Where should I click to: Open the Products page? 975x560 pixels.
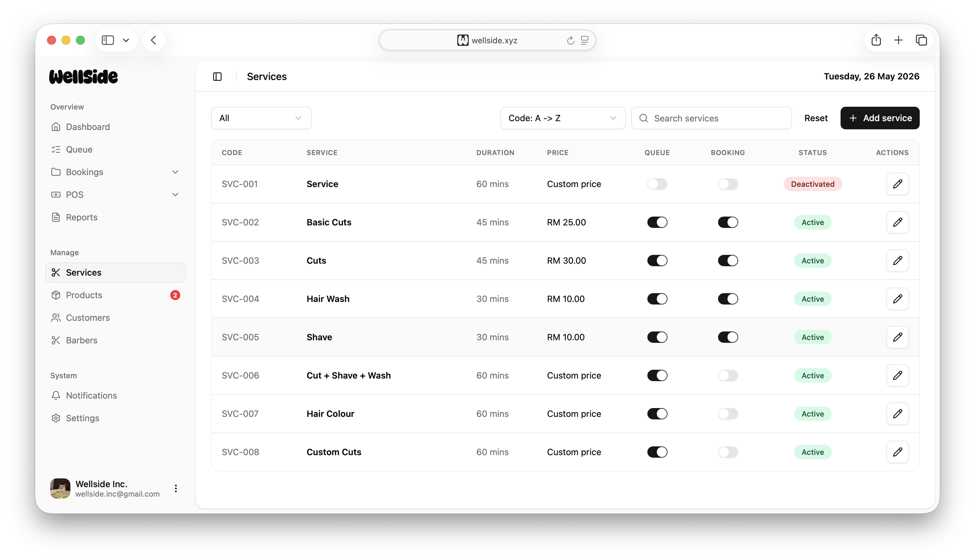(115, 295)
